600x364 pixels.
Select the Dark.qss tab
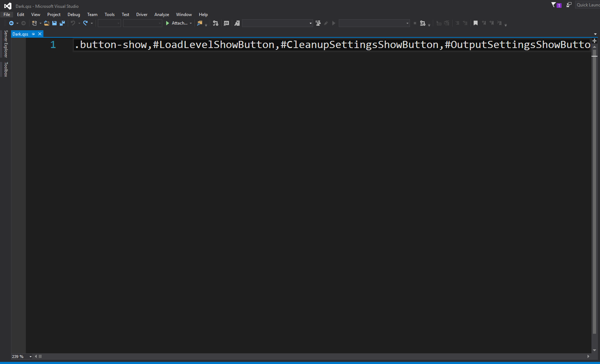click(20, 34)
